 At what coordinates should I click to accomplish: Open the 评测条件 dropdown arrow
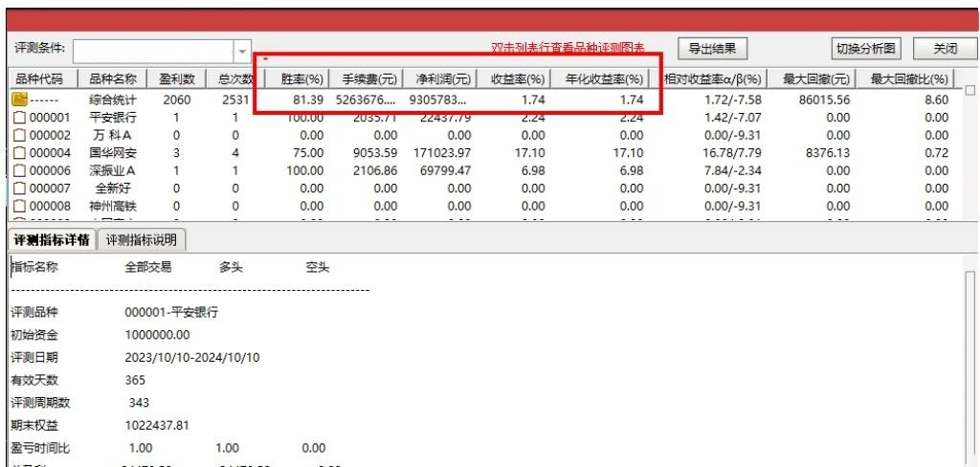point(242,51)
